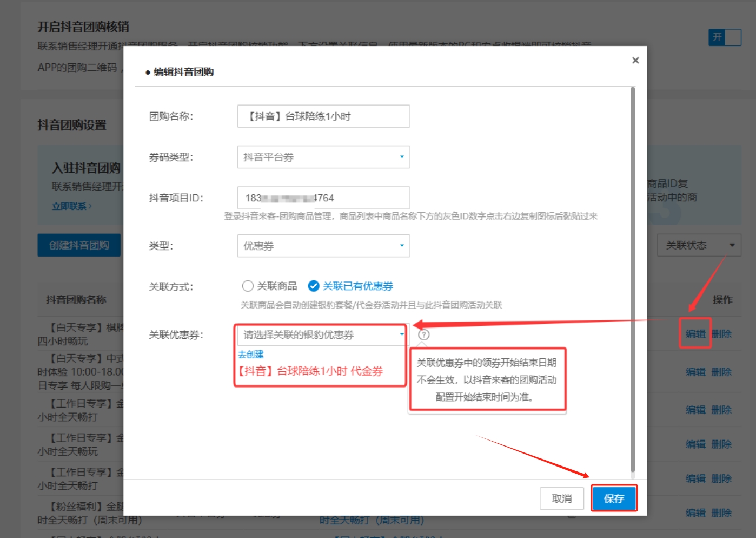
Task: Click the 编辑抖音团购 dialog title
Action: click(x=183, y=72)
